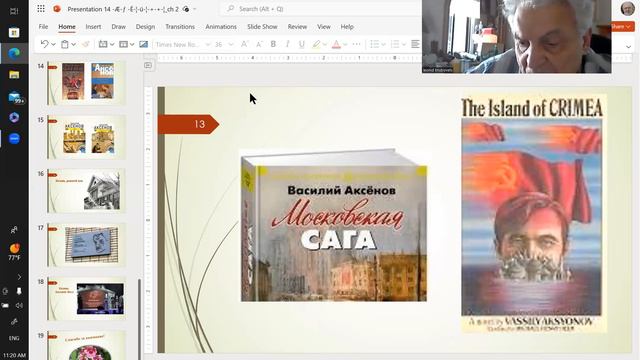Image resolution: width=640 pixels, height=360 pixels.
Task: Open the Office app launcher grid
Action: [41, 9]
